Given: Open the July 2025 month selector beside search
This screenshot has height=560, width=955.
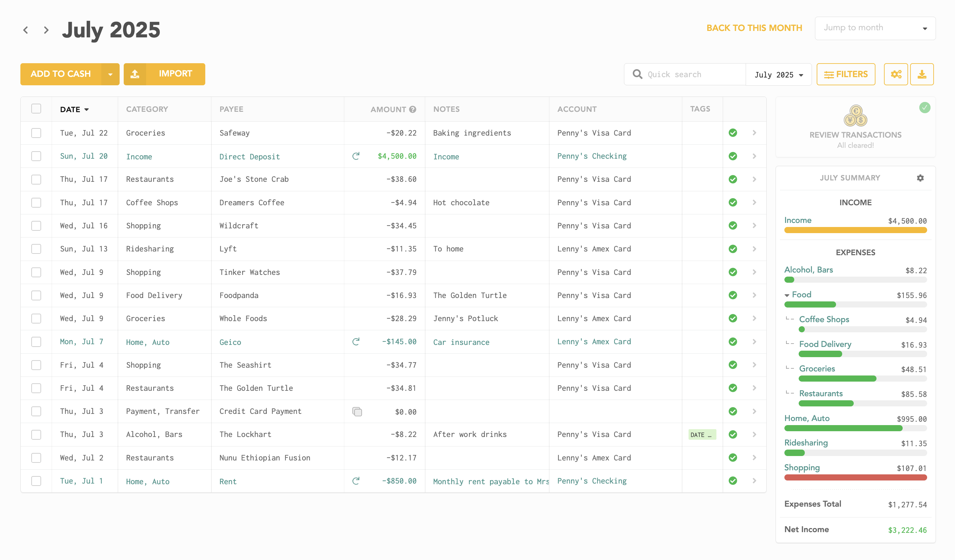Looking at the screenshot, I should click(x=778, y=74).
